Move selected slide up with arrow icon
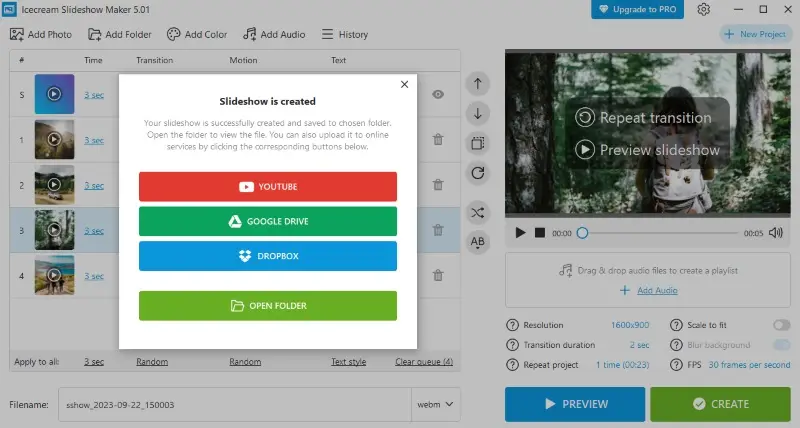This screenshot has height=428, width=800. [x=478, y=84]
